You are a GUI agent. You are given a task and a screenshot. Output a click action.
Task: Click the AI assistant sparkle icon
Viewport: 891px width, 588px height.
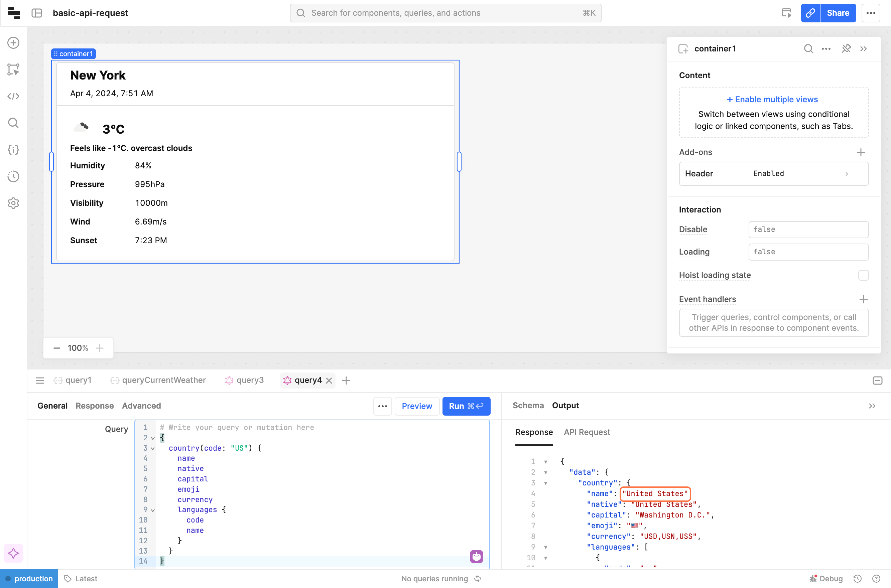[13, 553]
